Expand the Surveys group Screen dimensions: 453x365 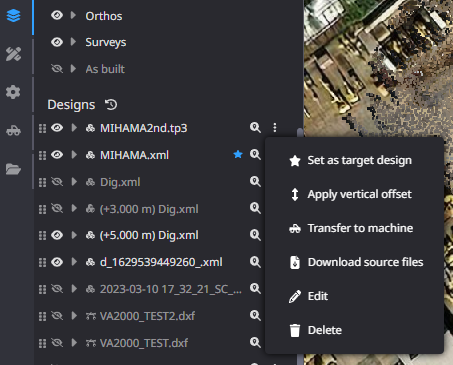[73, 42]
